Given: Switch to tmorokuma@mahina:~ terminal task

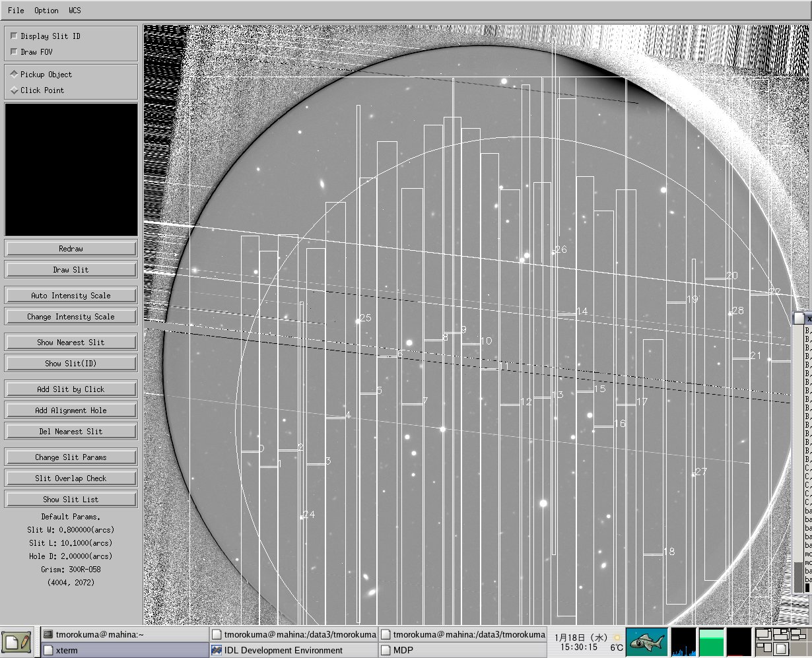Looking at the screenshot, I should 125,634.
